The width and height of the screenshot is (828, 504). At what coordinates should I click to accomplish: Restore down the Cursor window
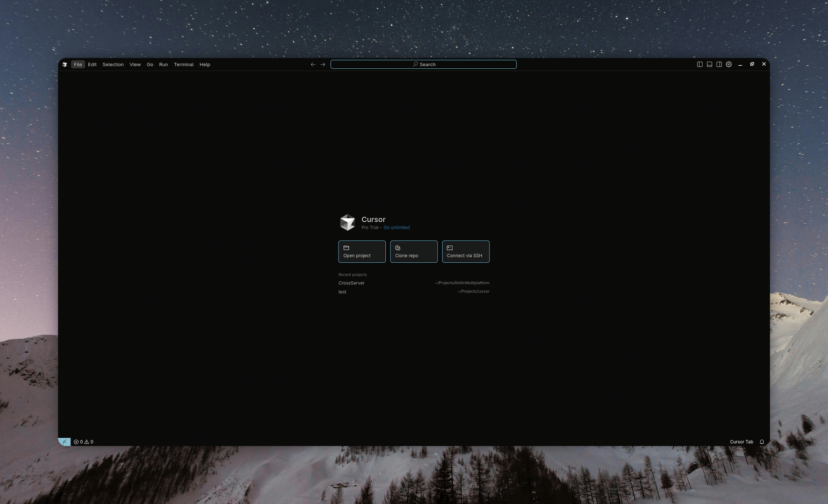pyautogui.click(x=752, y=64)
